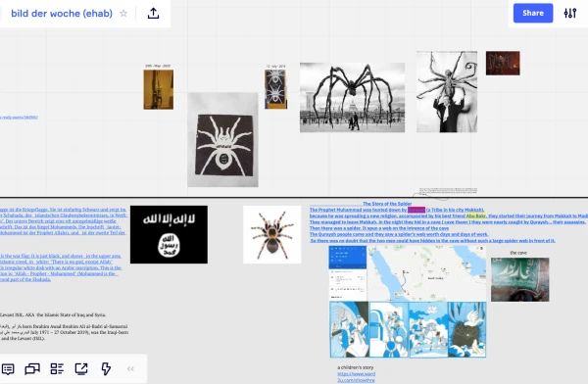Star the board bild der woche
Image resolution: width=588 pixels, height=384 pixels.
(123, 14)
